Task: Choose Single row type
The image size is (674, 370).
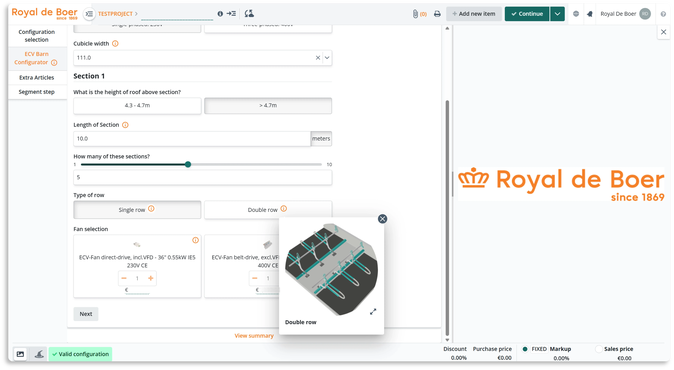Action: click(x=137, y=210)
